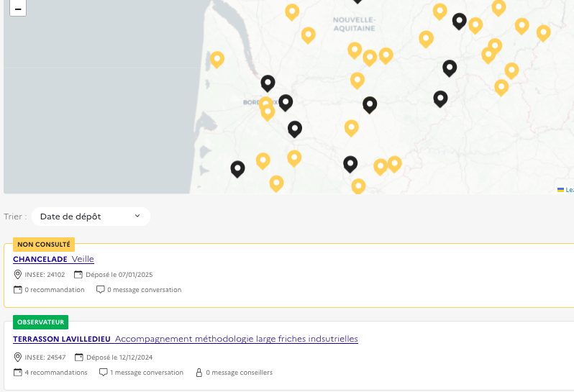Click the NON CONSULTÉ status badge
This screenshot has width=574, height=392.
(x=44, y=245)
